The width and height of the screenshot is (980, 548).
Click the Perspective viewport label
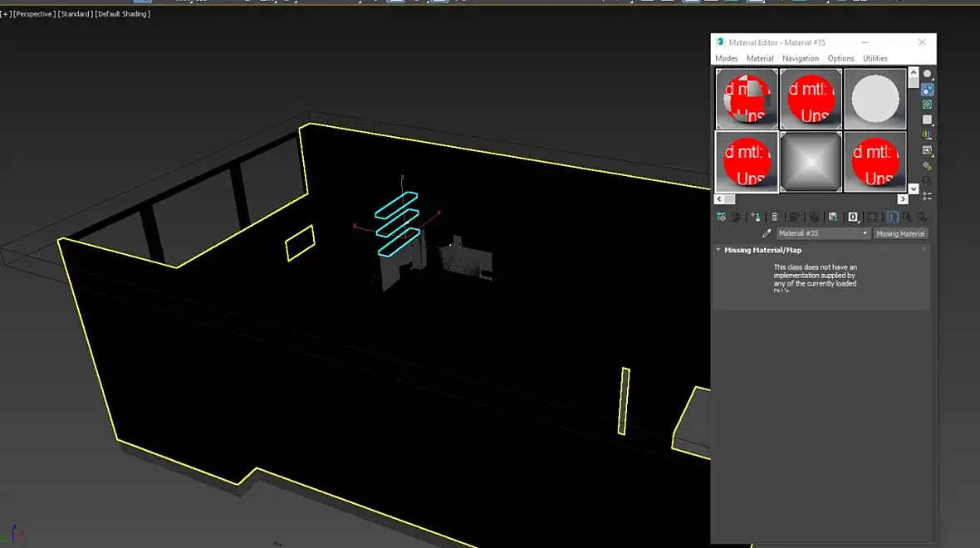[x=34, y=14]
